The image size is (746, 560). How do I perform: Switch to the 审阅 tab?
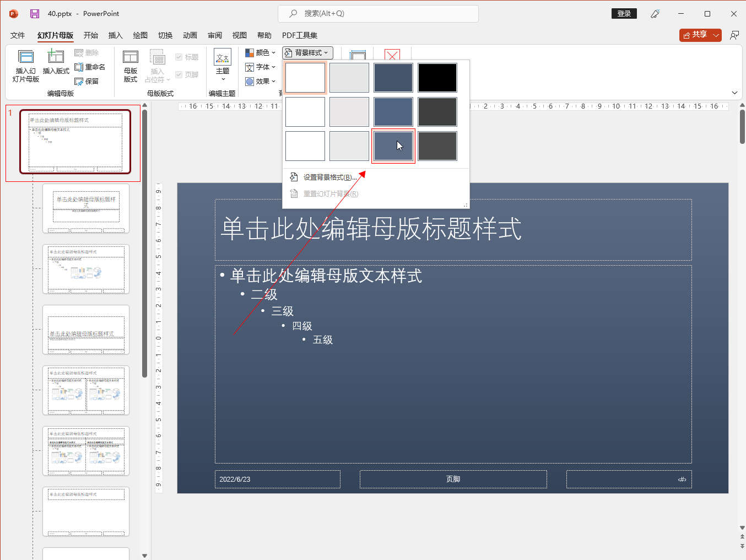click(215, 35)
